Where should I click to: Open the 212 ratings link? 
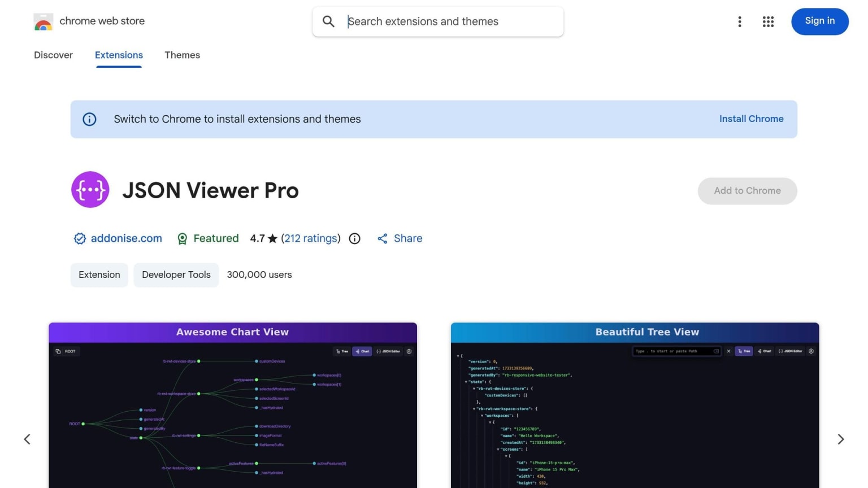point(311,238)
